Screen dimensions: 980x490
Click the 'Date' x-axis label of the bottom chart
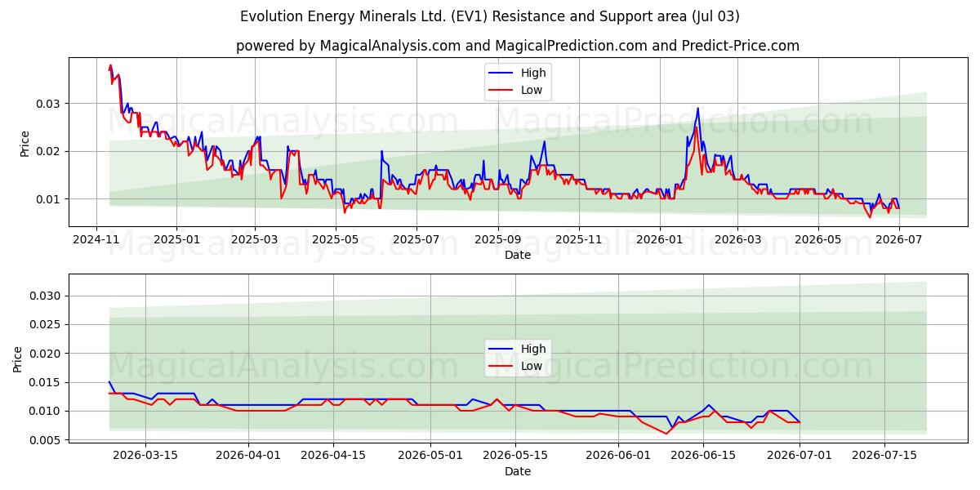518,471
